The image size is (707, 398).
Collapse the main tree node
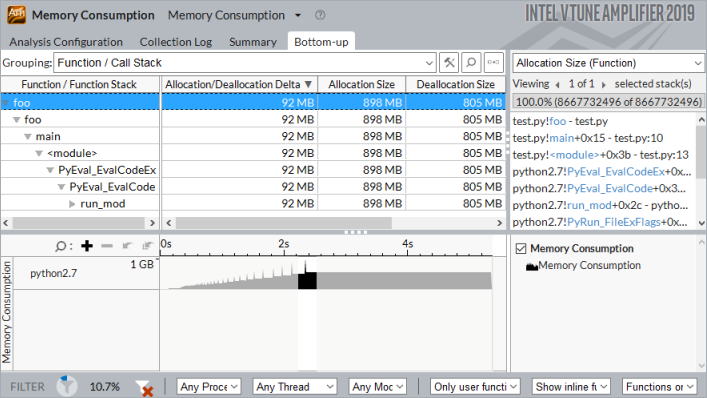click(28, 137)
